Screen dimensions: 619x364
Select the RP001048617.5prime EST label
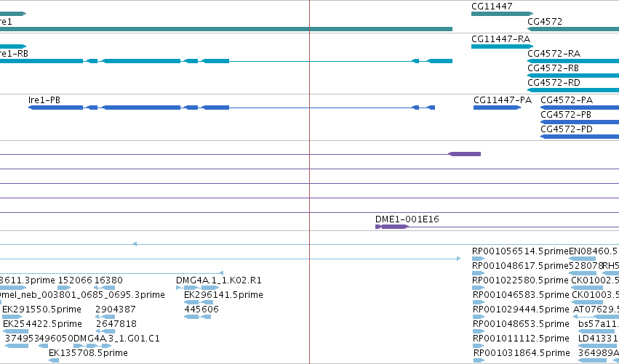click(x=520, y=266)
